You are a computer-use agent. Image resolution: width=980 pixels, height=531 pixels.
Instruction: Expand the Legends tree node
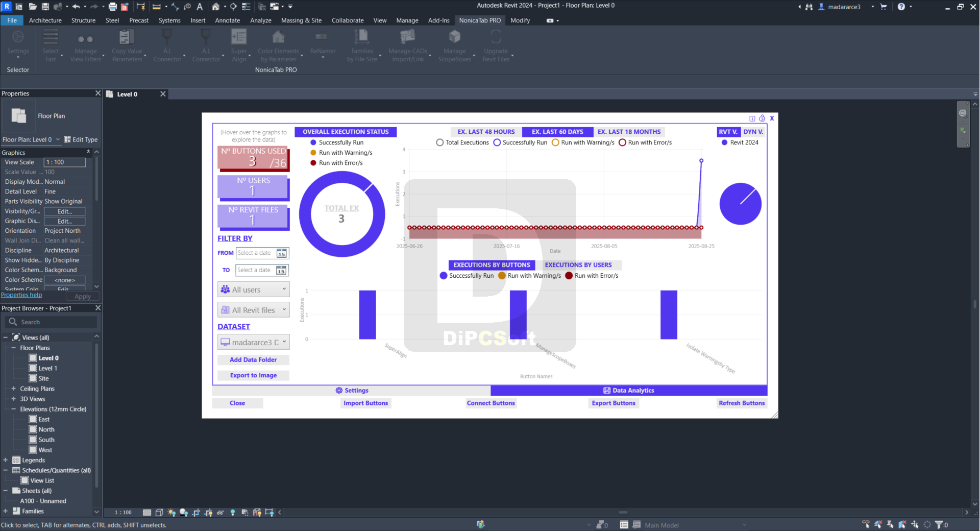pyautogui.click(x=6, y=460)
